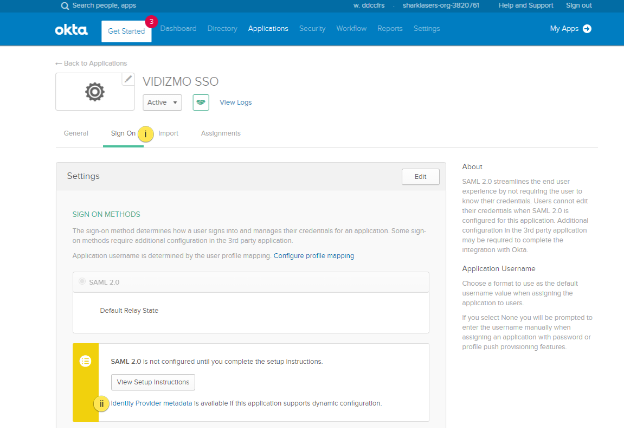This screenshot has height=429, width=624.
Task: Click the About heading
Action: (x=472, y=166)
